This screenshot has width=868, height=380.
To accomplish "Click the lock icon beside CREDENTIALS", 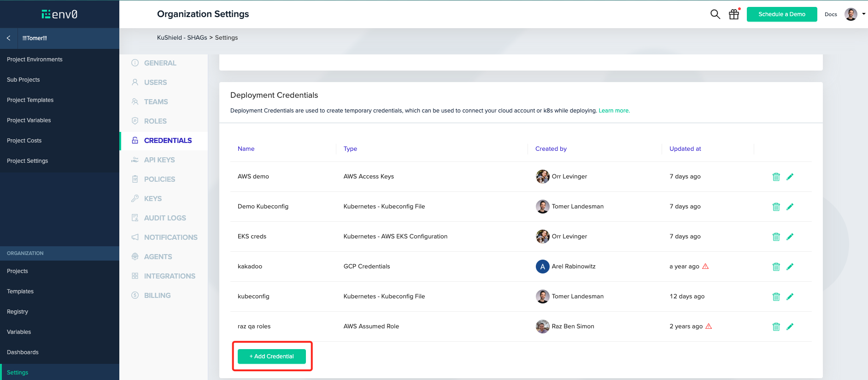I will tap(135, 140).
